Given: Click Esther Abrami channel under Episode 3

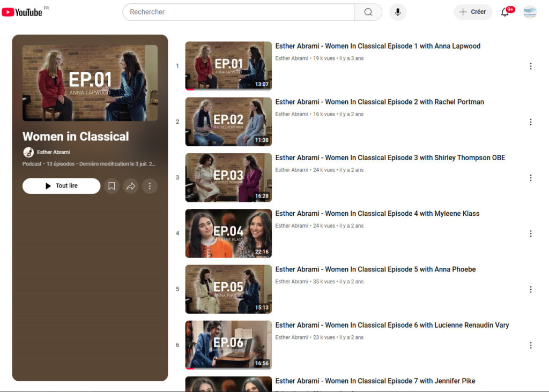Looking at the screenshot, I should click(x=291, y=170).
